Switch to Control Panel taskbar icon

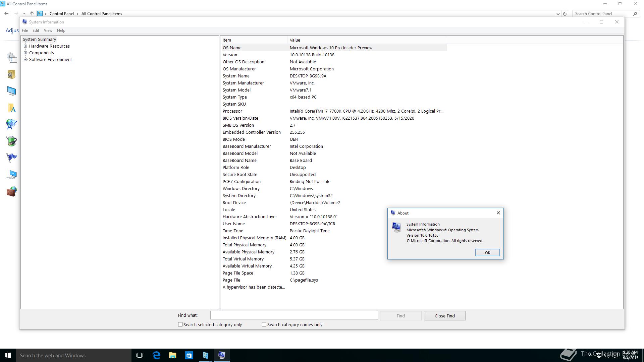pos(205,355)
